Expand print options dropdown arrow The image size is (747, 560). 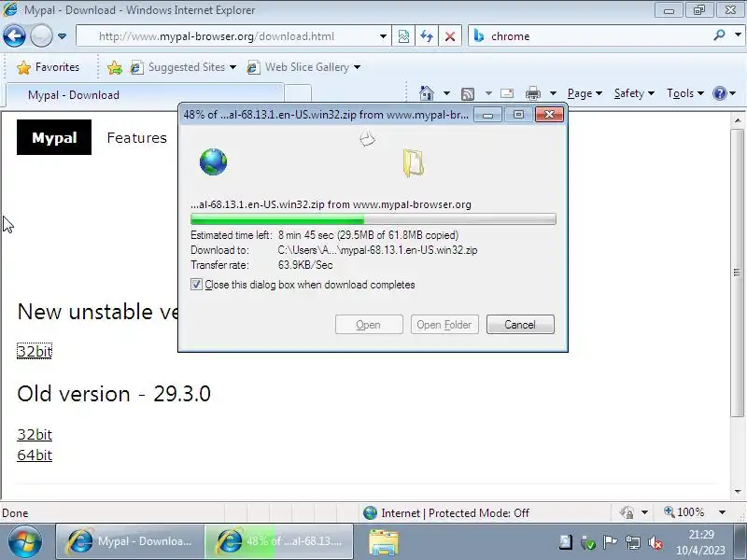[x=553, y=93]
